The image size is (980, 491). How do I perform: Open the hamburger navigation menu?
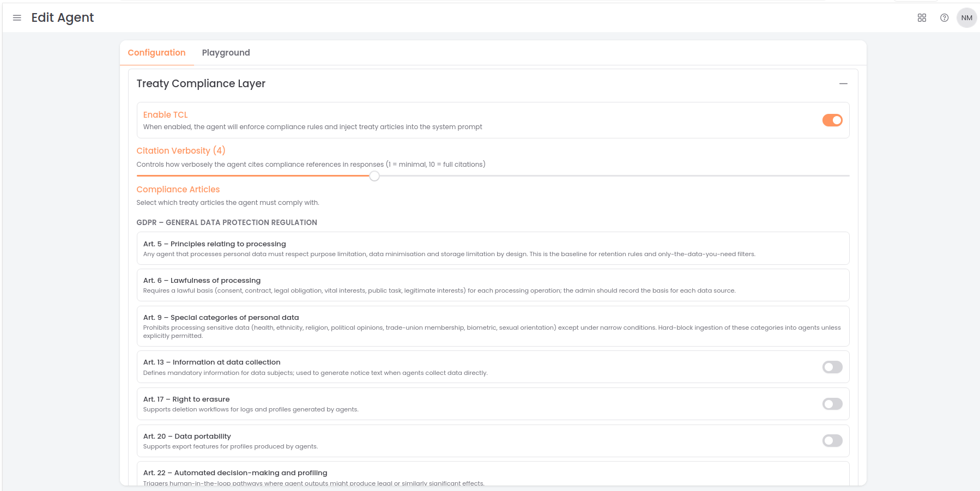pyautogui.click(x=17, y=18)
